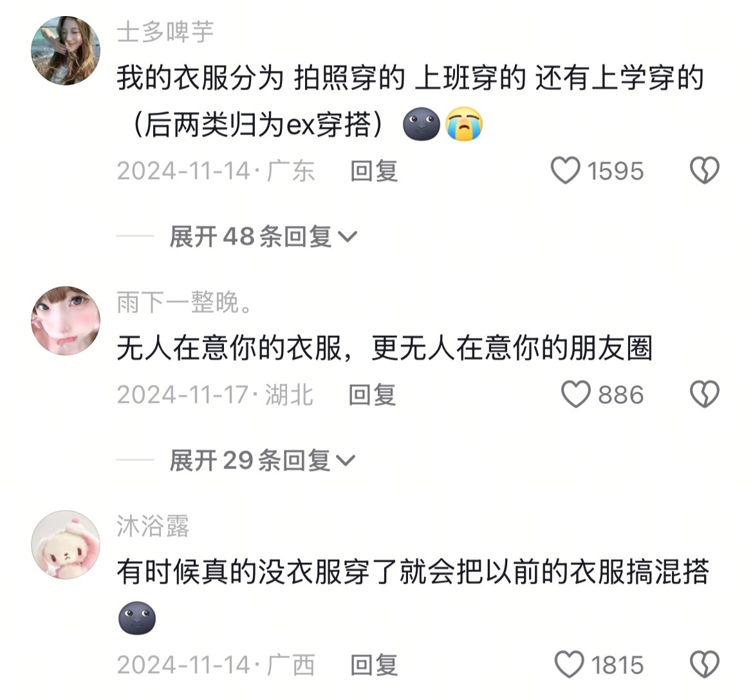The width and height of the screenshot is (753, 700).
Task: Like the comment by 沐浴露
Action: (x=568, y=665)
